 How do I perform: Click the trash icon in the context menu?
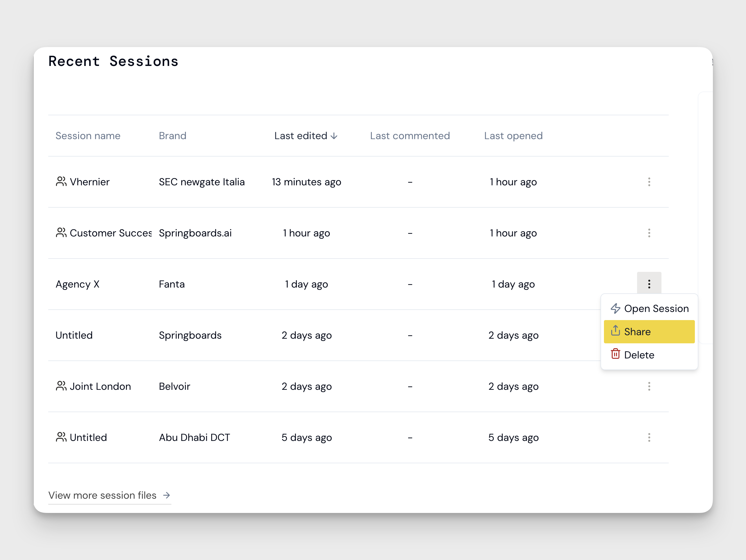coord(616,355)
